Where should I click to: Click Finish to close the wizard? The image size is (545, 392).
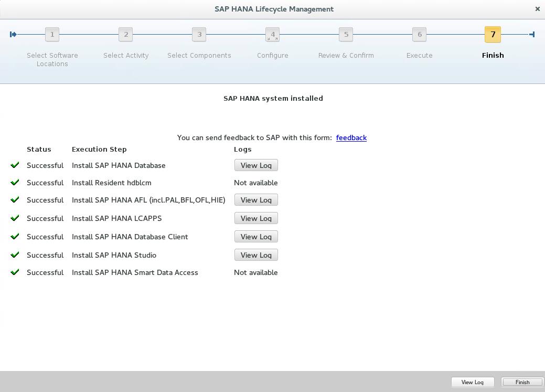click(x=522, y=382)
